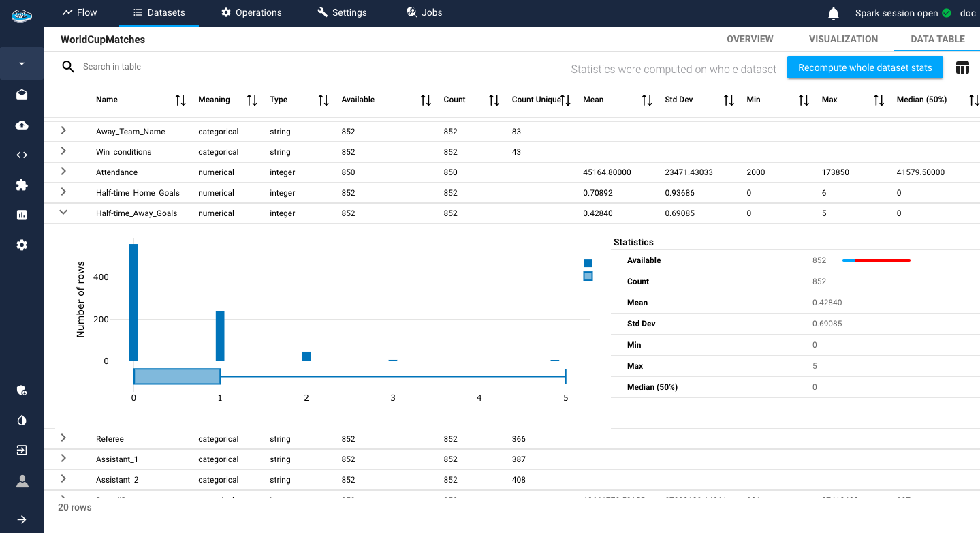This screenshot has height=533, width=980.
Task: Click the logout icon in sidebar
Action: tap(22, 451)
